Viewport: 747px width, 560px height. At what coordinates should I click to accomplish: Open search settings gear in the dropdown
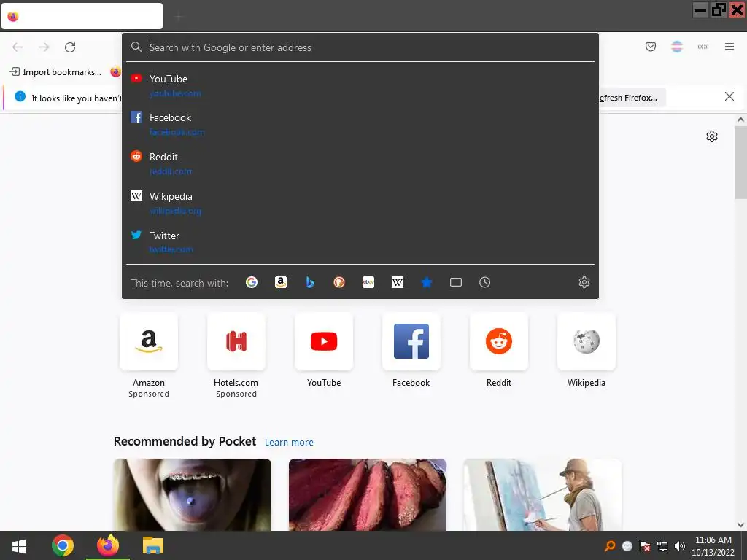tap(584, 282)
